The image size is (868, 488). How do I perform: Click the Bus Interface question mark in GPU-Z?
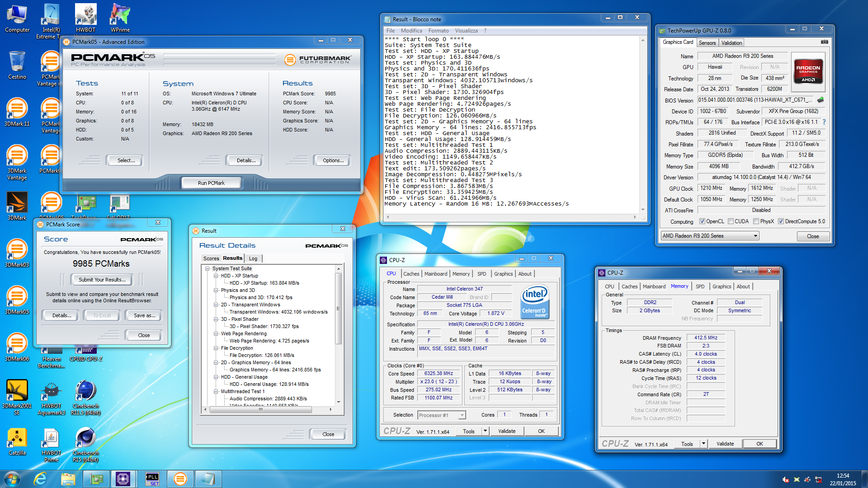(824, 122)
